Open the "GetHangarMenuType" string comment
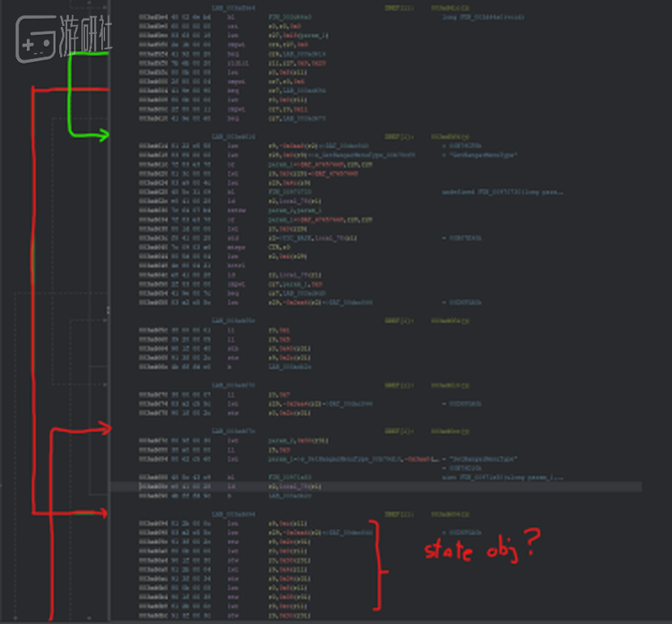The width and height of the screenshot is (672, 624). point(482,155)
